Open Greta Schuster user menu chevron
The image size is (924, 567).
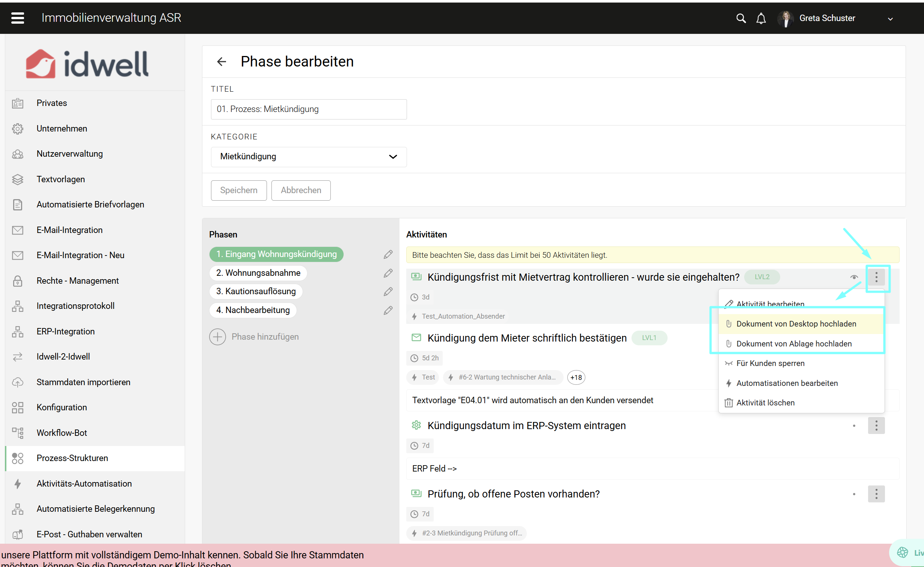pyautogui.click(x=890, y=19)
